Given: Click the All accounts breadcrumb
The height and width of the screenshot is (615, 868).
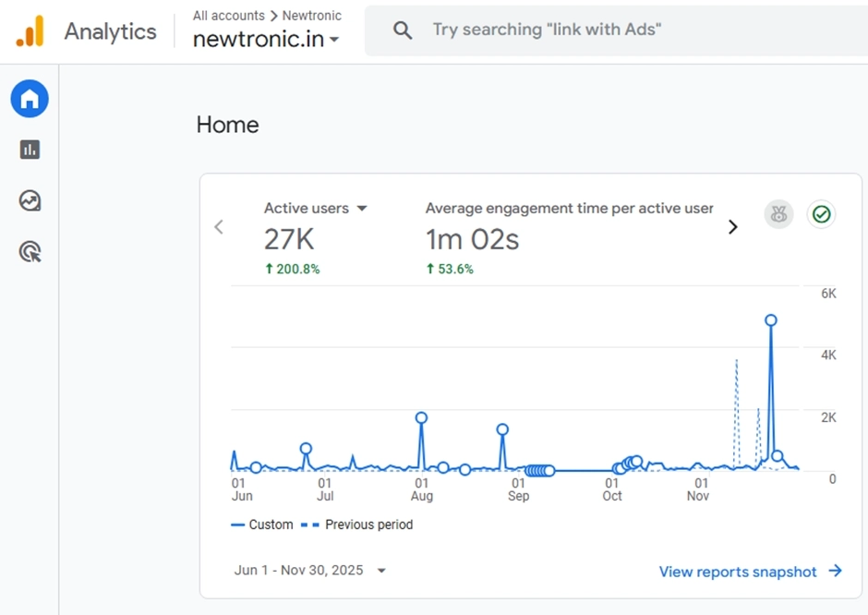Looking at the screenshot, I should pyautogui.click(x=229, y=16).
